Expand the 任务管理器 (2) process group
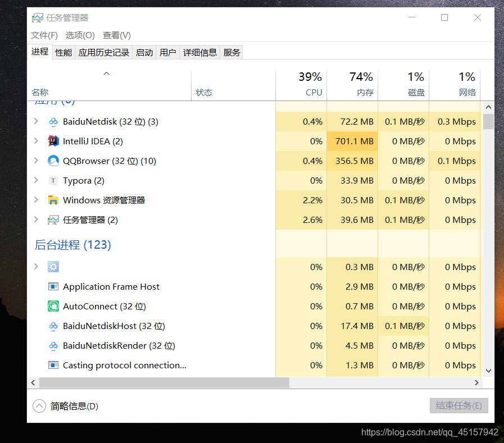 (x=36, y=220)
